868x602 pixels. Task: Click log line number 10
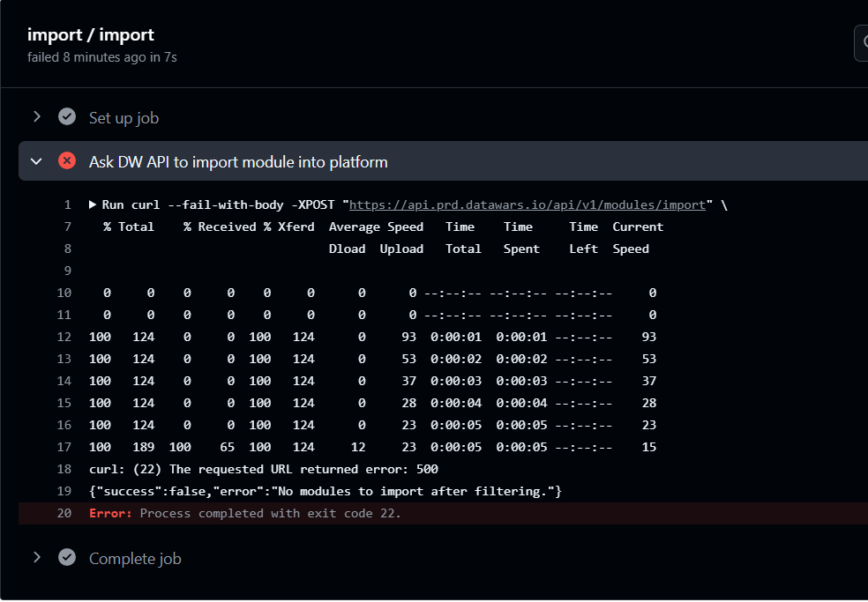[x=64, y=293]
